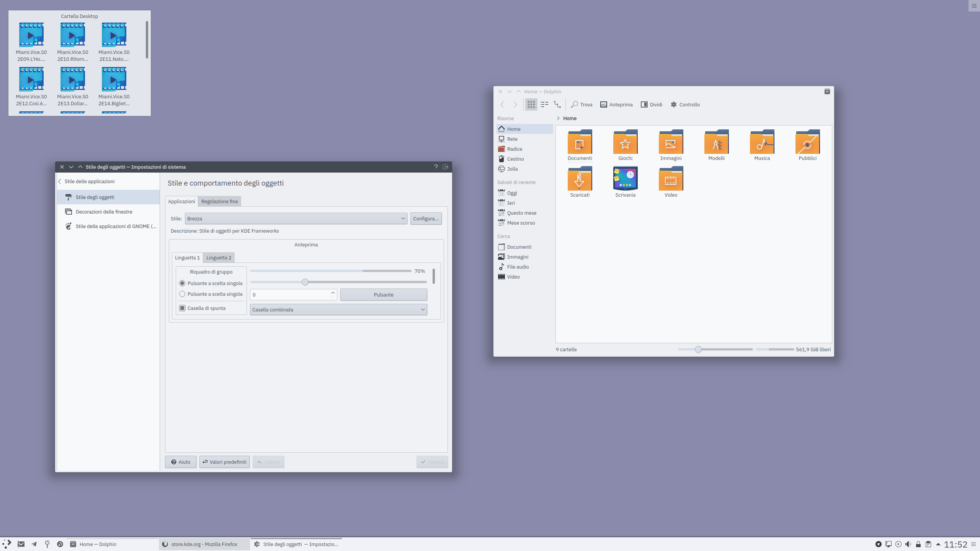Screen dimensions: 980x551
Task: Open the Giochi folder
Action: [x=625, y=145]
